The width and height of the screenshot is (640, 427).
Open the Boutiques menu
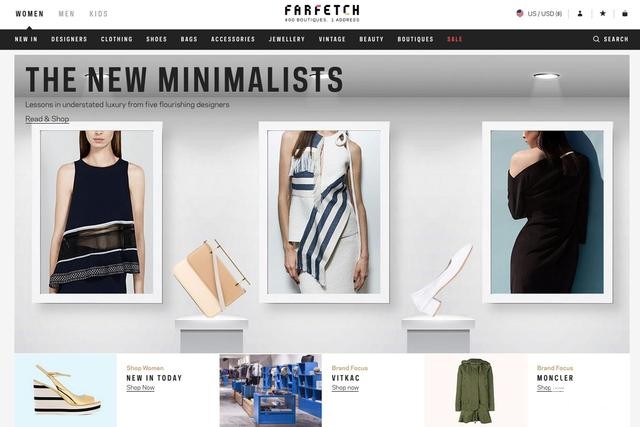(x=416, y=39)
